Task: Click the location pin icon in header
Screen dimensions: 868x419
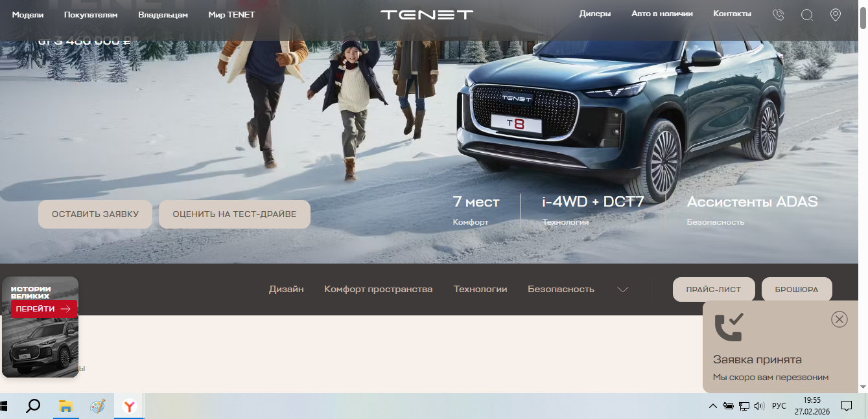Action: click(x=836, y=15)
